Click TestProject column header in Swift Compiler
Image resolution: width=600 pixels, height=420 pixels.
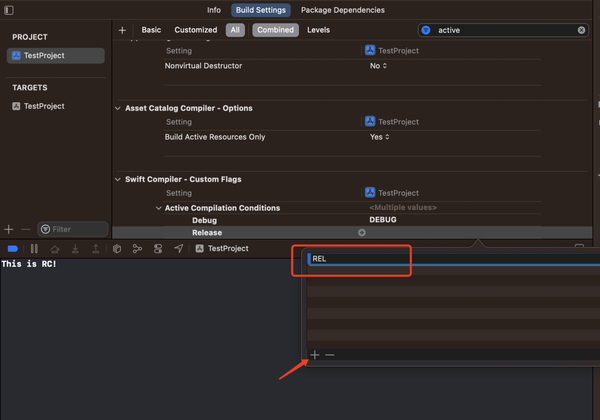[392, 193]
